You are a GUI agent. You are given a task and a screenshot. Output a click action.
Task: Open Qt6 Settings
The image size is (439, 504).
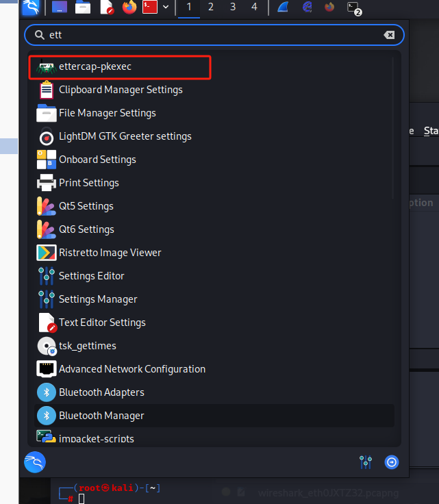214,229
